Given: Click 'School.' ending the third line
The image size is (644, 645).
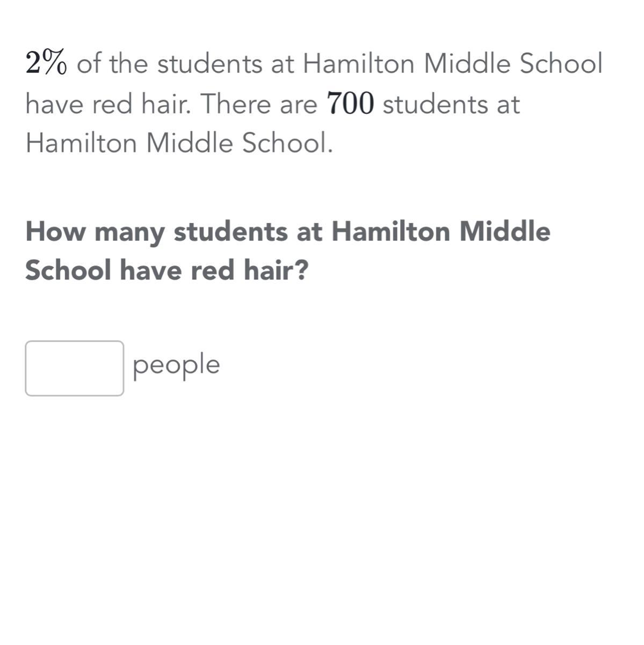Looking at the screenshot, I should [x=287, y=143].
